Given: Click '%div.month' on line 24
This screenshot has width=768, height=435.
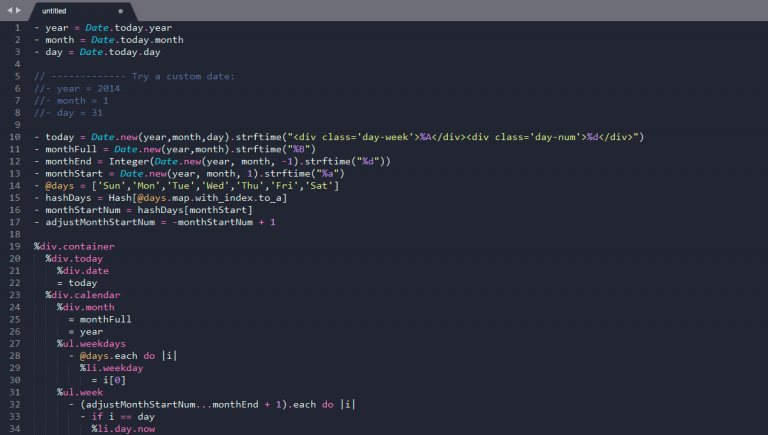Looking at the screenshot, I should (x=86, y=307).
